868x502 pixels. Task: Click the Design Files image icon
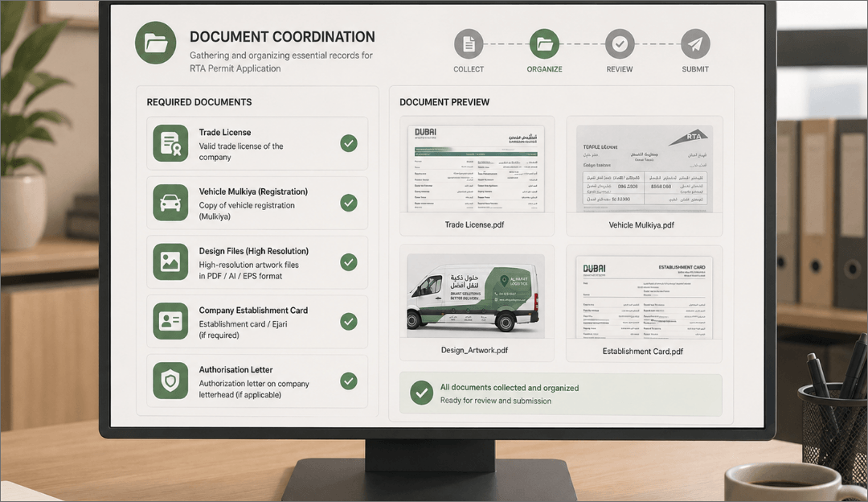click(x=170, y=261)
